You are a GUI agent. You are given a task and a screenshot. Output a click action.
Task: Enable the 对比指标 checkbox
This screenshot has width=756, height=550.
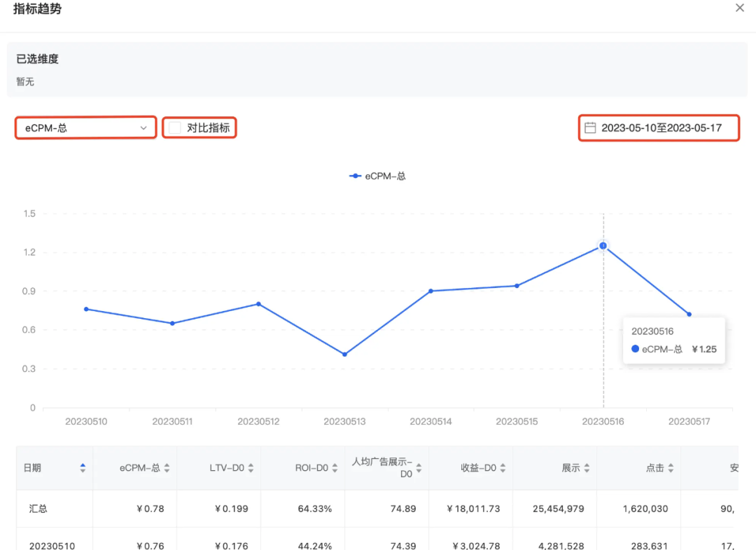(x=175, y=128)
